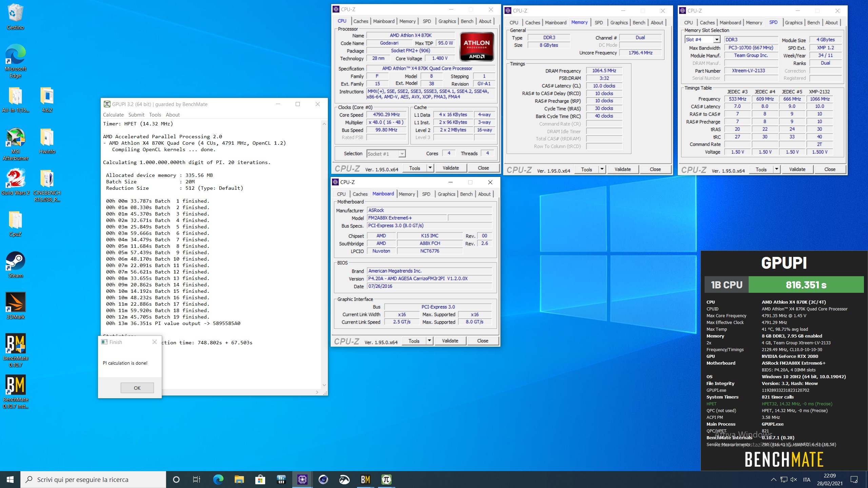Select Graphics tab in Memory CPU-Z window
This screenshot has width=868, height=488.
click(x=619, y=23)
